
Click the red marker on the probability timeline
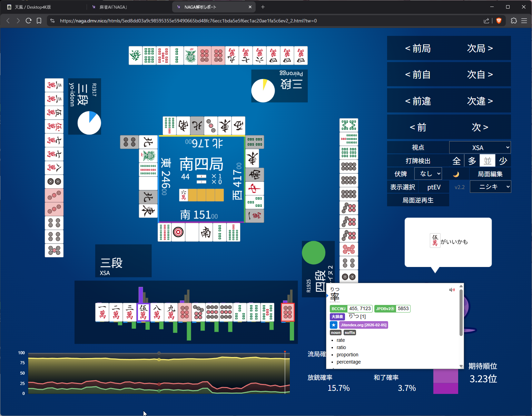coord(285,352)
